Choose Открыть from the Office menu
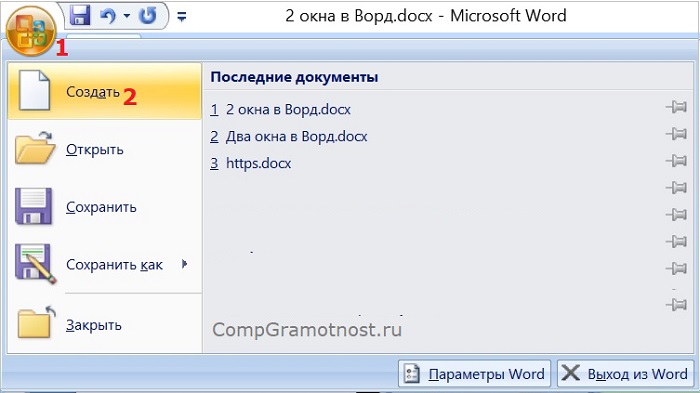This screenshot has width=700, height=393. tap(105, 149)
